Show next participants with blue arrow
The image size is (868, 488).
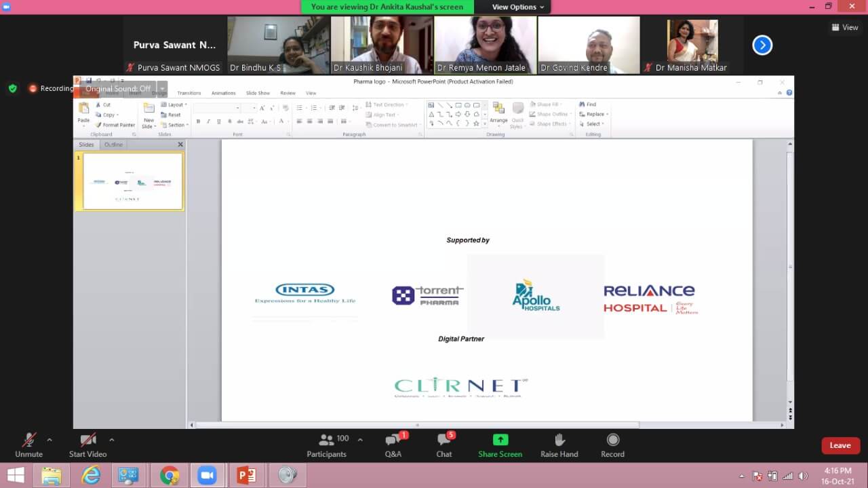pos(762,45)
